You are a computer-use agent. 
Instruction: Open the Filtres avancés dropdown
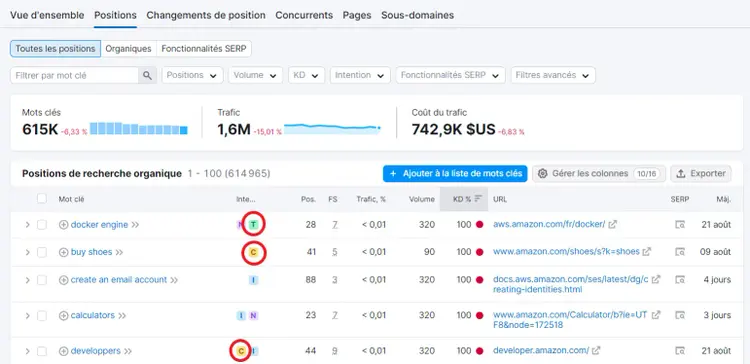click(x=553, y=75)
